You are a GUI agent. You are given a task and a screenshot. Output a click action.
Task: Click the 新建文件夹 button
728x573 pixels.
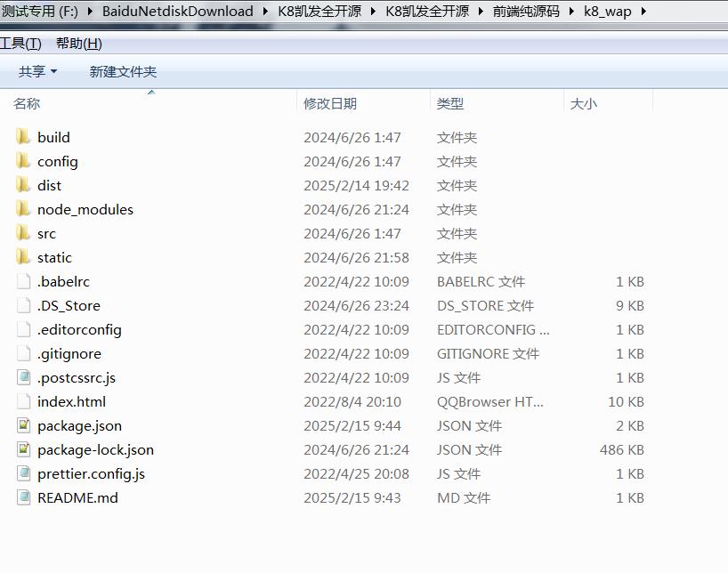pyautogui.click(x=123, y=71)
